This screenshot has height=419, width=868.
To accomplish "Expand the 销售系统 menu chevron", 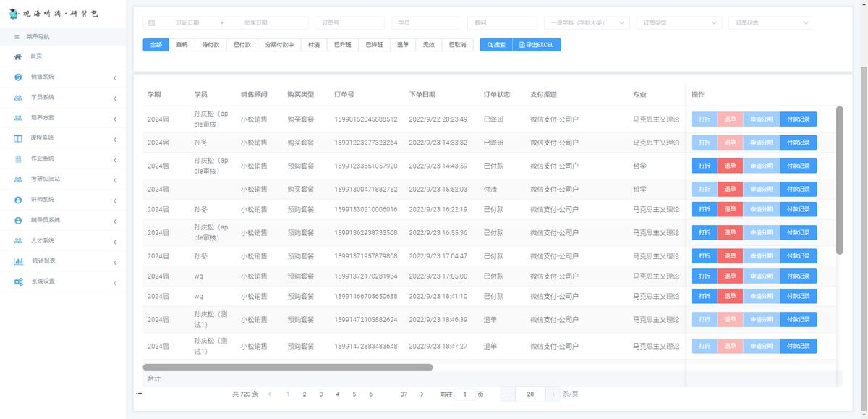I will coord(115,77).
